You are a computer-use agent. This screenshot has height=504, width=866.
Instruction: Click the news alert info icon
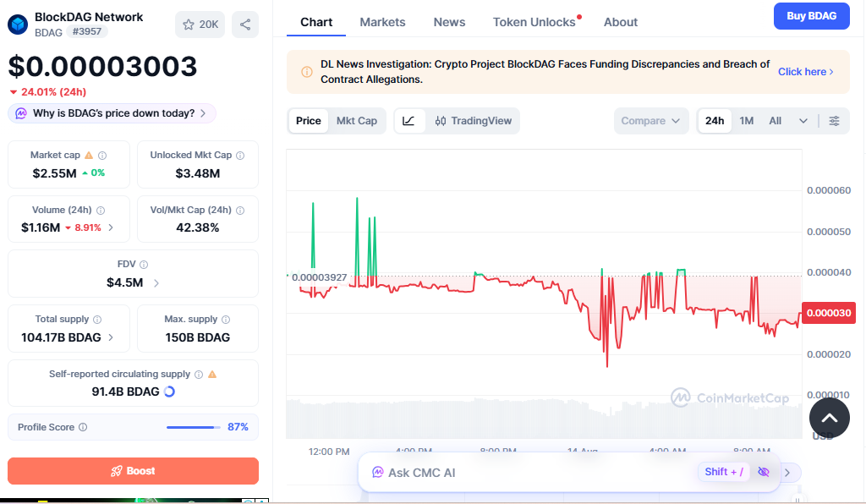(306, 72)
